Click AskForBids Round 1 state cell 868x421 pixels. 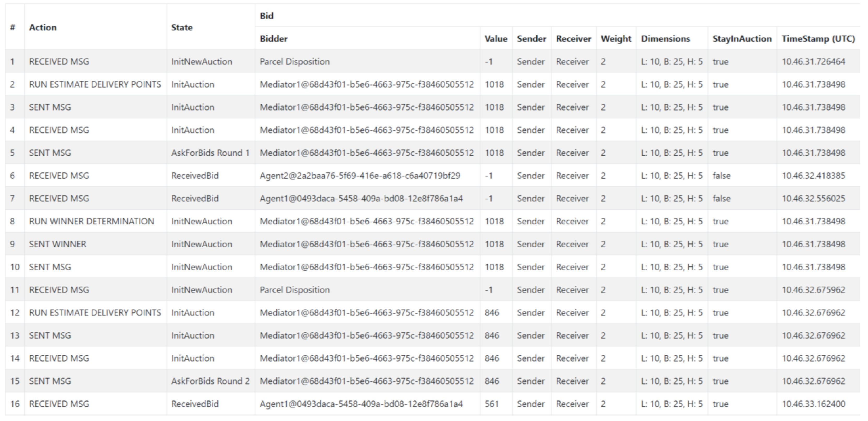(x=210, y=153)
